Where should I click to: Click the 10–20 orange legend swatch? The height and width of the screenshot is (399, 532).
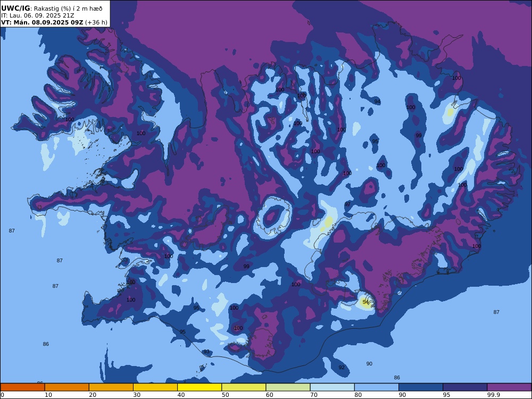(67, 387)
